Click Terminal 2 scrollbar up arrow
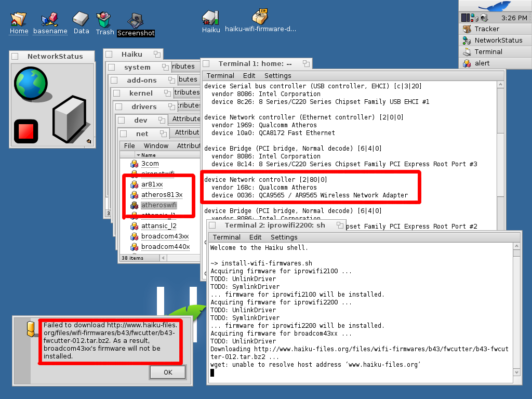 [516, 246]
